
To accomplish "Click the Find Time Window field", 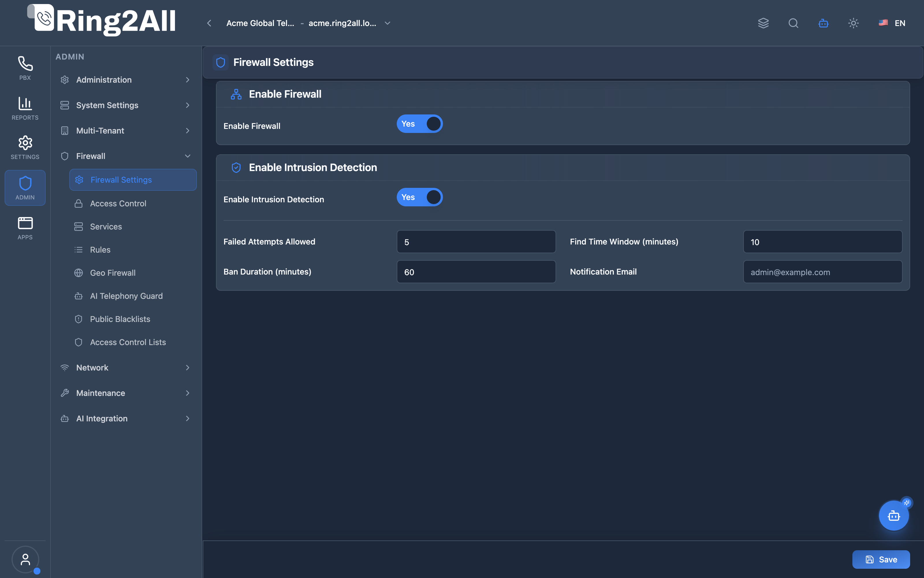I will coord(823,242).
